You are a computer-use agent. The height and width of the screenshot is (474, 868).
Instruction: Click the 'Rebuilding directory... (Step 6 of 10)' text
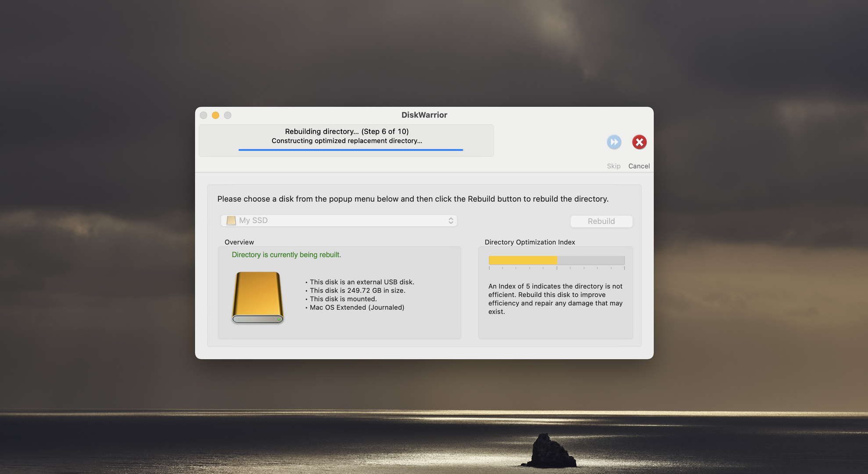(347, 131)
